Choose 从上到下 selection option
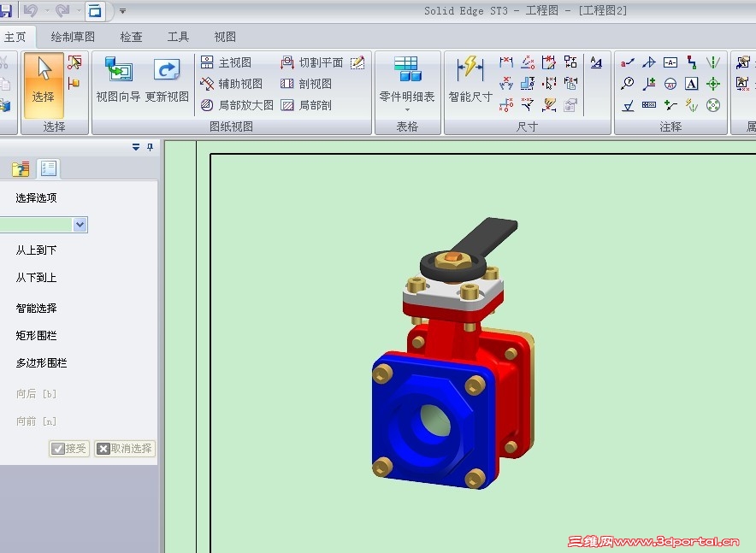756x553 pixels. (36, 250)
